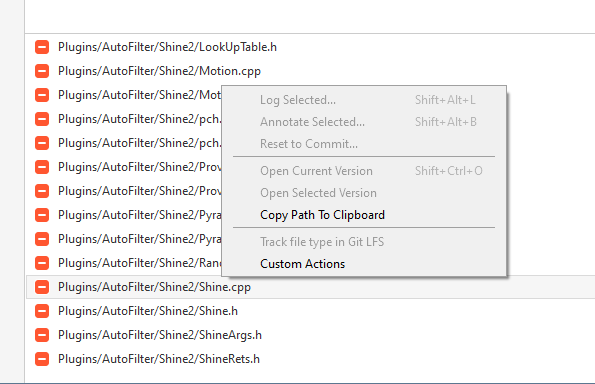This screenshot has width=595, height=384.
Task: Click Log Selected... in context menu
Action: click(364, 100)
